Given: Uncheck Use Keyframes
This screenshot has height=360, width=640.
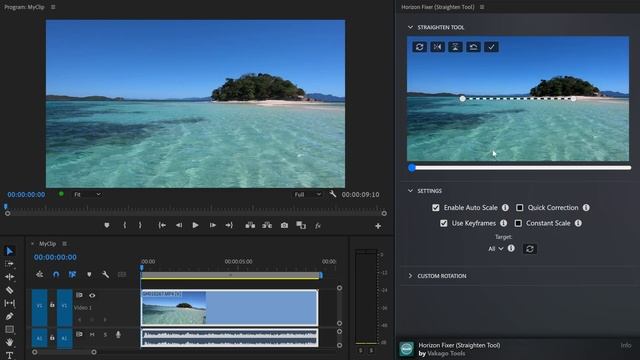Looking at the screenshot, I should (x=444, y=223).
